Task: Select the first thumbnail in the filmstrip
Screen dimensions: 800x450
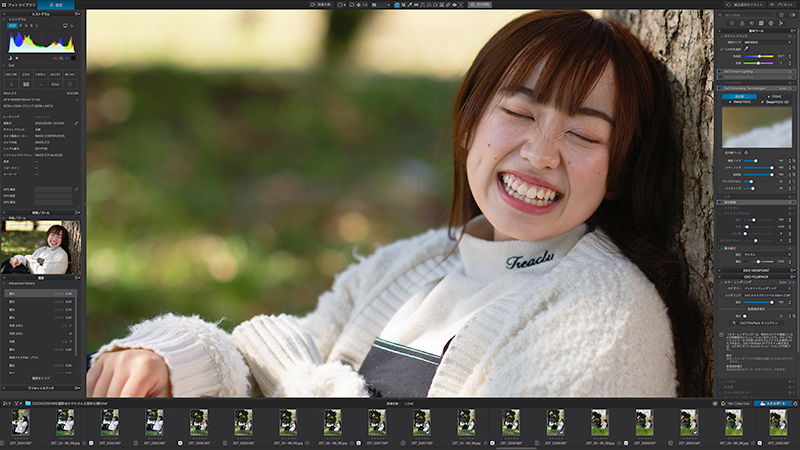Action: click(x=20, y=423)
